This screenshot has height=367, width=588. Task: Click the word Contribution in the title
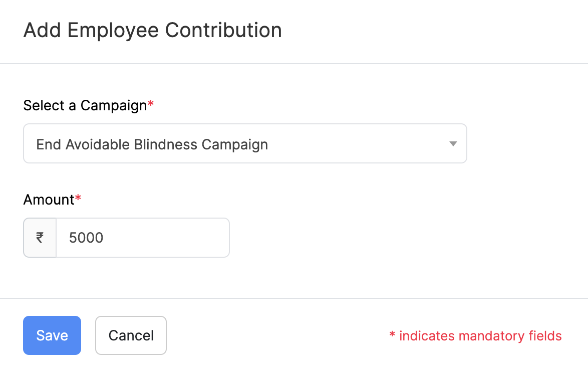pyautogui.click(x=223, y=30)
